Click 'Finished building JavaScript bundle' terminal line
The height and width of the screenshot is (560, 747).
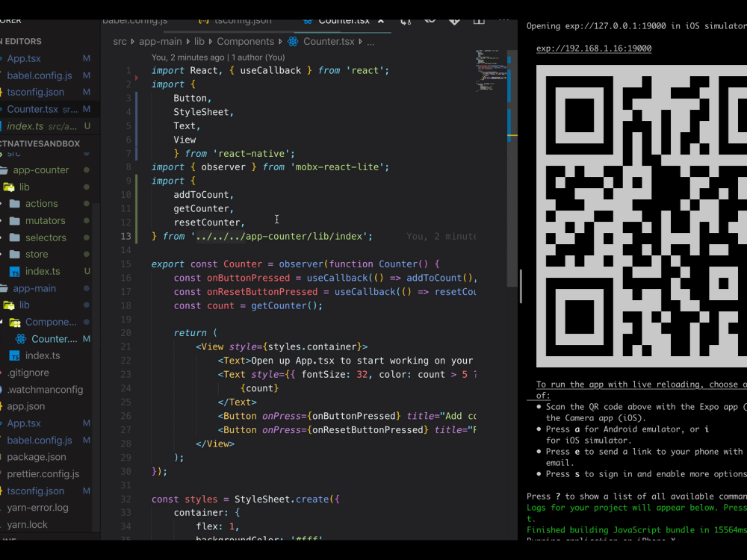[636, 530]
